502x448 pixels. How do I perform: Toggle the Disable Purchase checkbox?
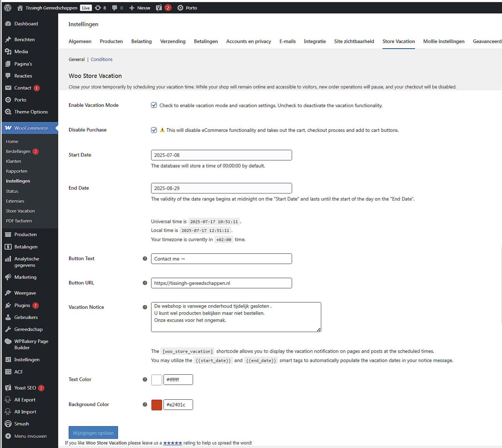[x=154, y=130]
